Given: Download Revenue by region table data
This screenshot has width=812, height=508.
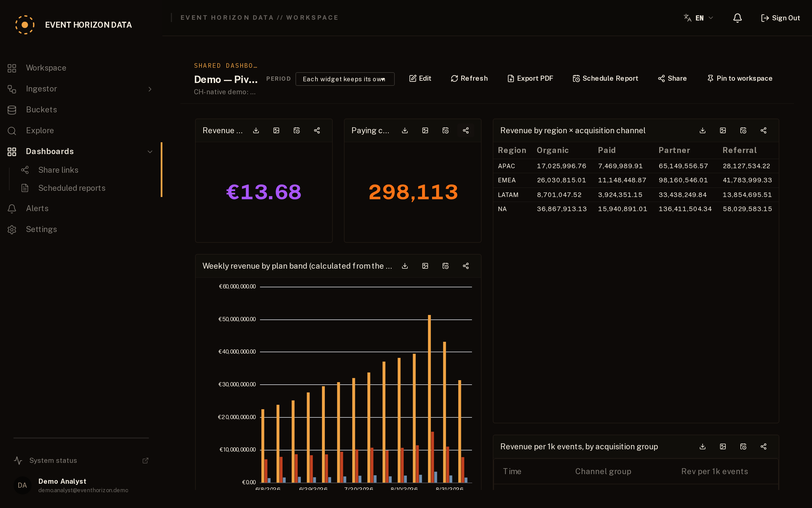Looking at the screenshot, I should [703, 130].
